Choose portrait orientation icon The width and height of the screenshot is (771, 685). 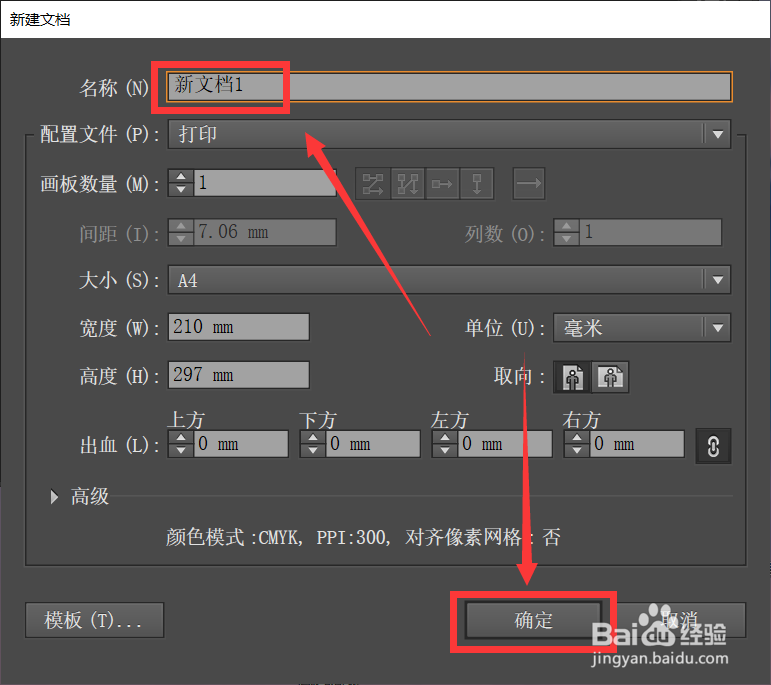coord(572,377)
